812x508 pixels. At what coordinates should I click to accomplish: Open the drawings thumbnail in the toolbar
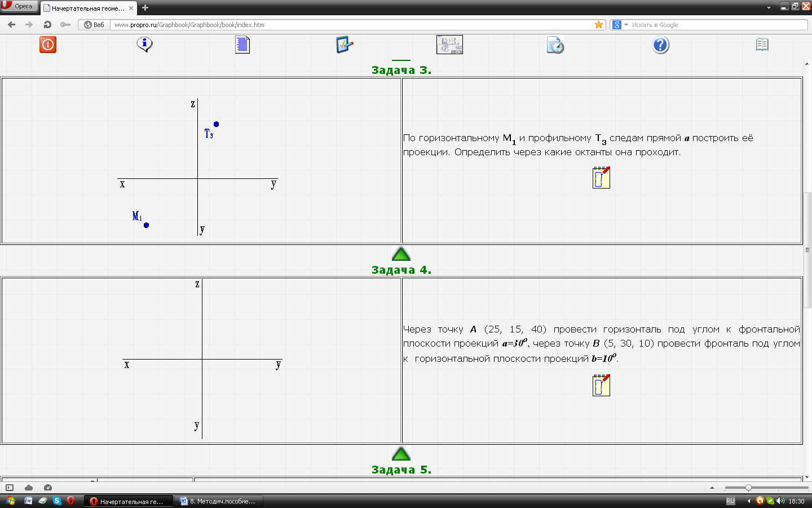coord(449,45)
